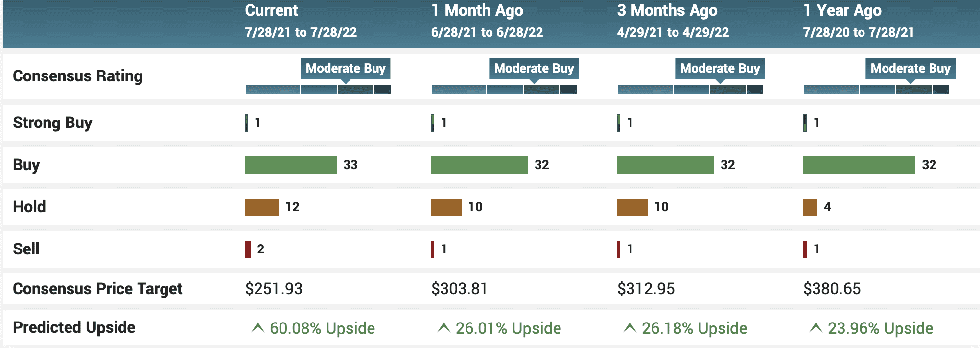Click the brown Hold bar labeled 12

(x=261, y=207)
